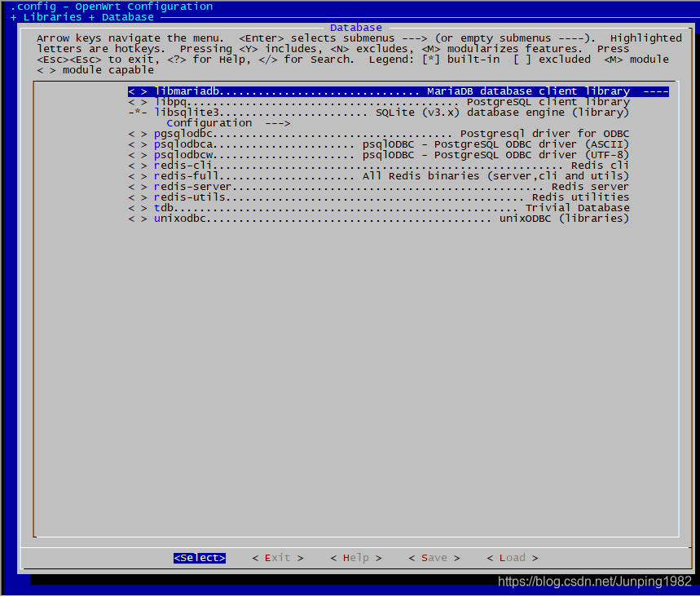Screen dimensions: 700x597
Task: Toggle the unixodbc module selection brackets
Action: click(138, 219)
